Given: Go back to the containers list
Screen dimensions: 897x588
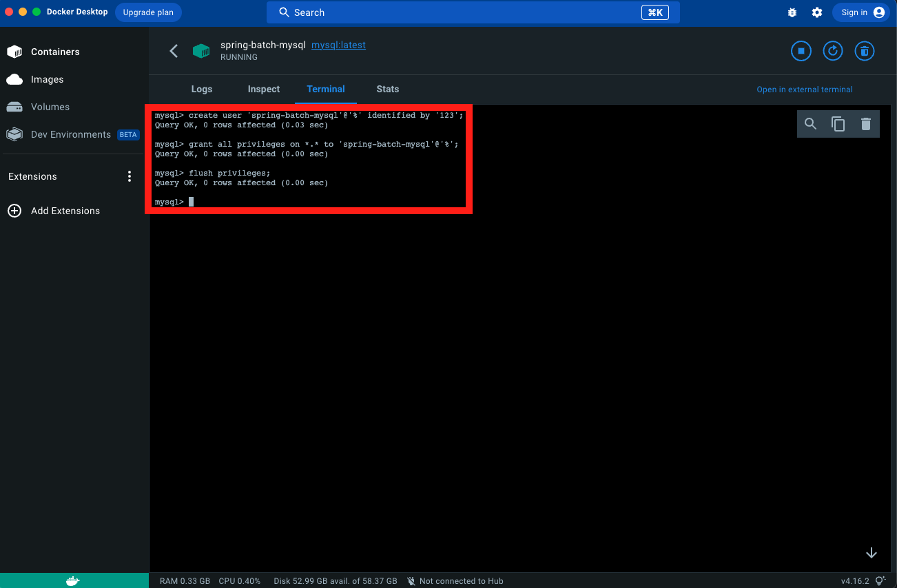Looking at the screenshot, I should [x=174, y=51].
